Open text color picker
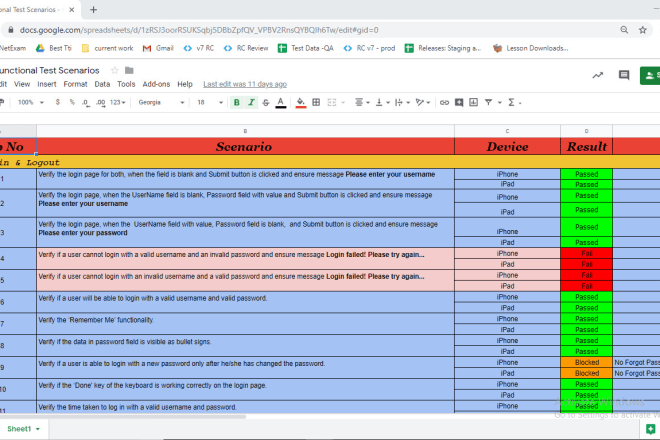This screenshot has width=660, height=440. coord(281,102)
